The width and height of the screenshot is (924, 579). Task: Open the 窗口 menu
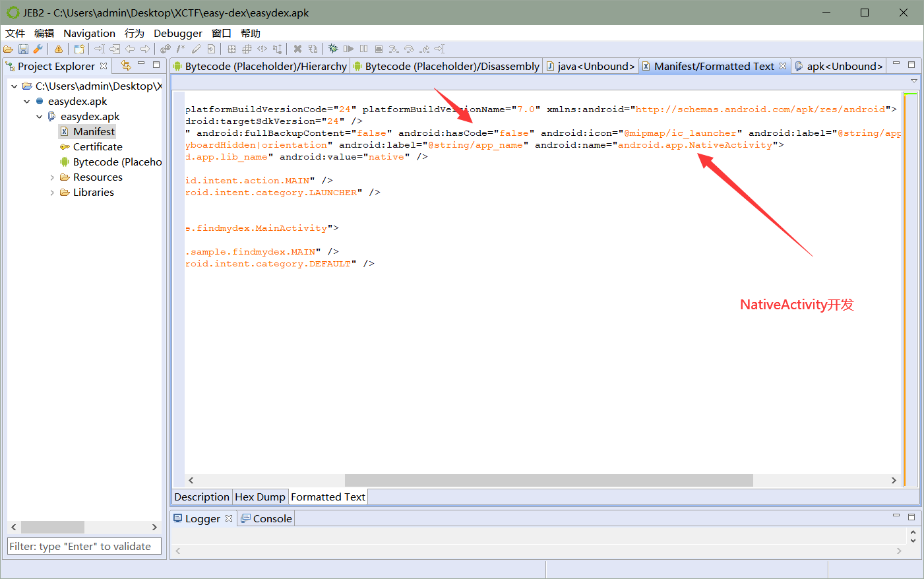[x=222, y=33]
